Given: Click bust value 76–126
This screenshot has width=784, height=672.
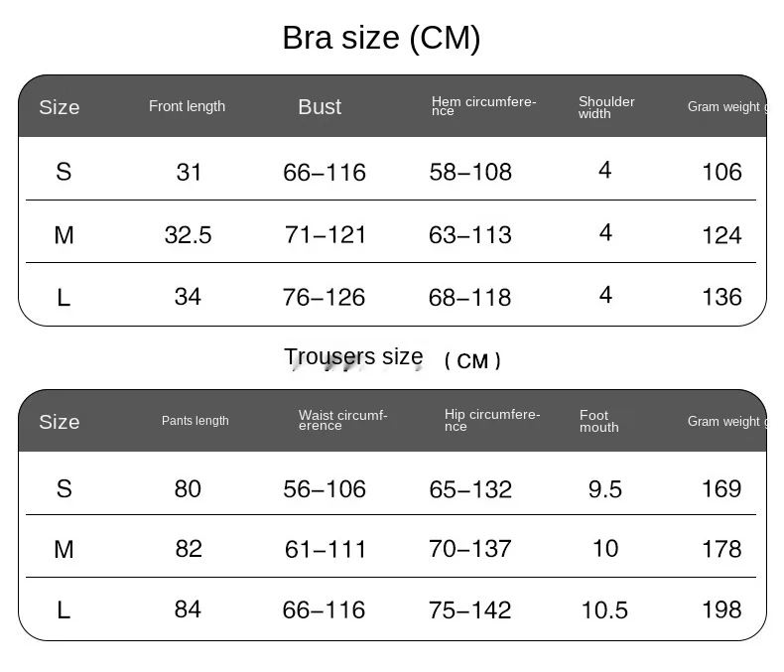Looking at the screenshot, I should 325,297.
